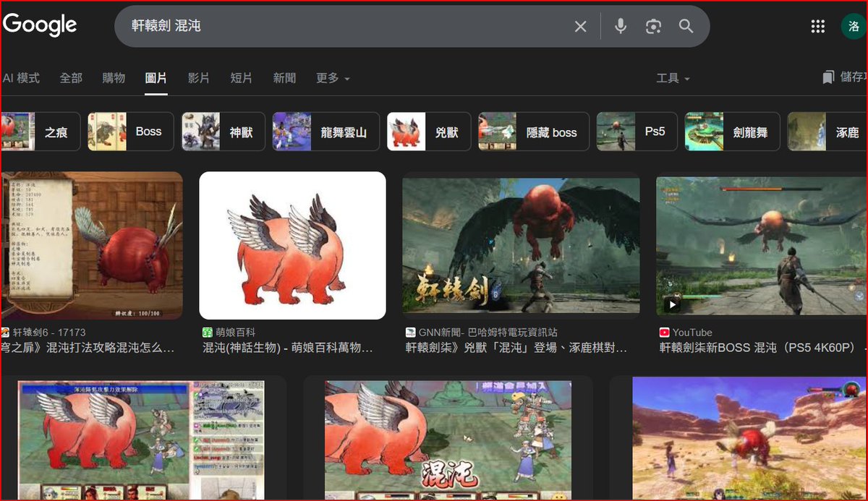The height and width of the screenshot is (501, 868).
Task: Click the 轩辕剑6 - 17173 source text
Action: (x=49, y=333)
